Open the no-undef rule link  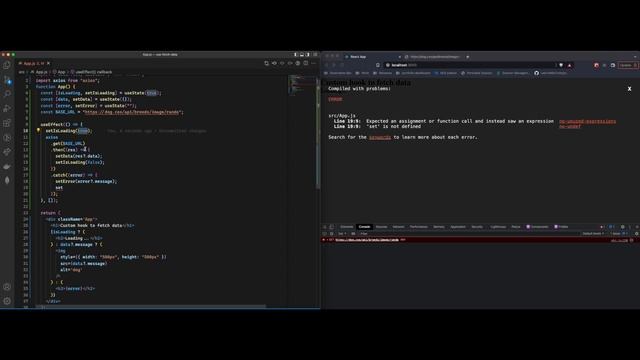click(570, 127)
